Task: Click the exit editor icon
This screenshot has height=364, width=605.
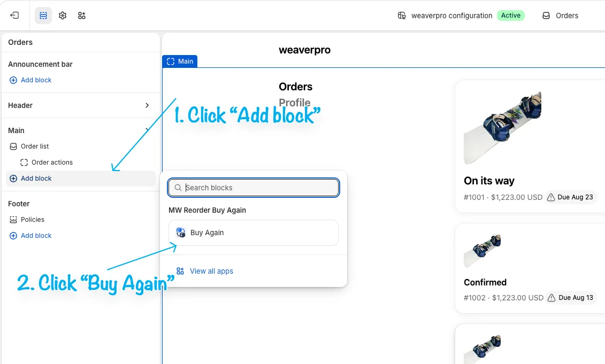Action: 14,16
